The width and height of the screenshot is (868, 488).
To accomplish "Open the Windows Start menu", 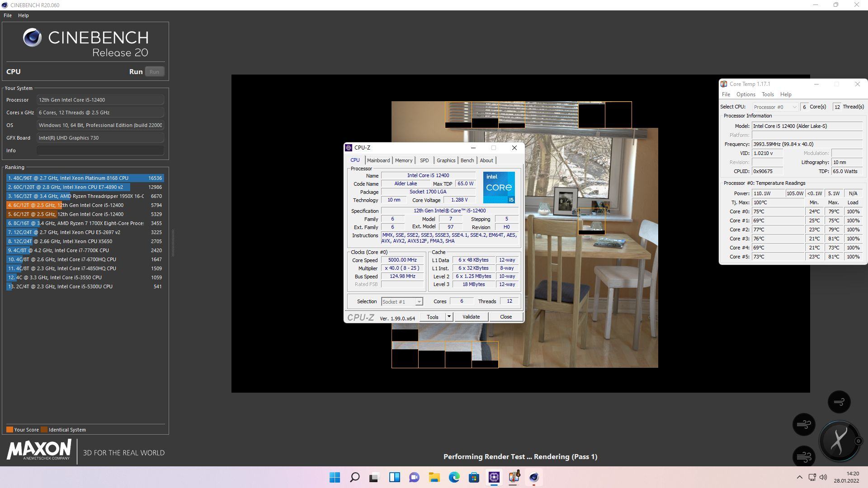I will point(335,477).
